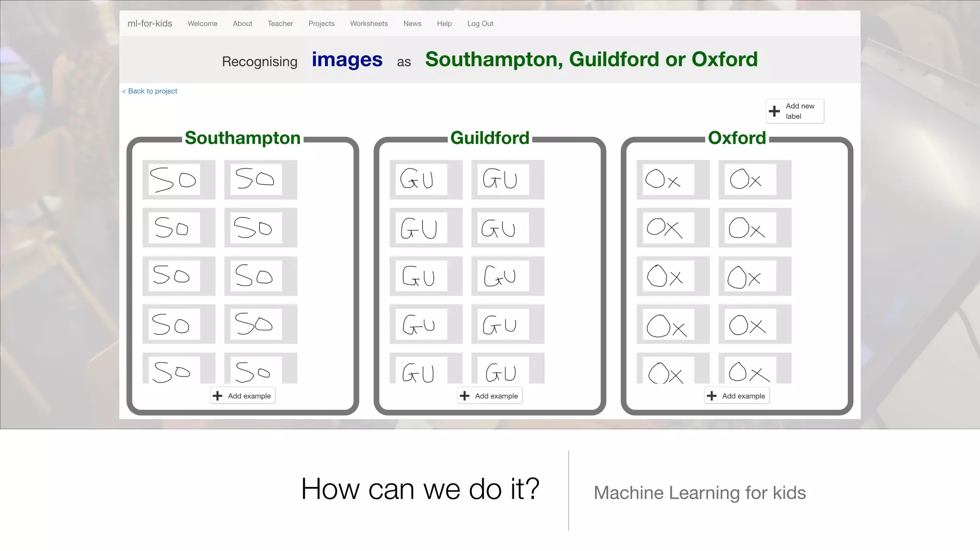Viewport: 980px width, 551px height.
Task: Select Southampton 'So' drawing, third row left
Action: coord(179,276)
